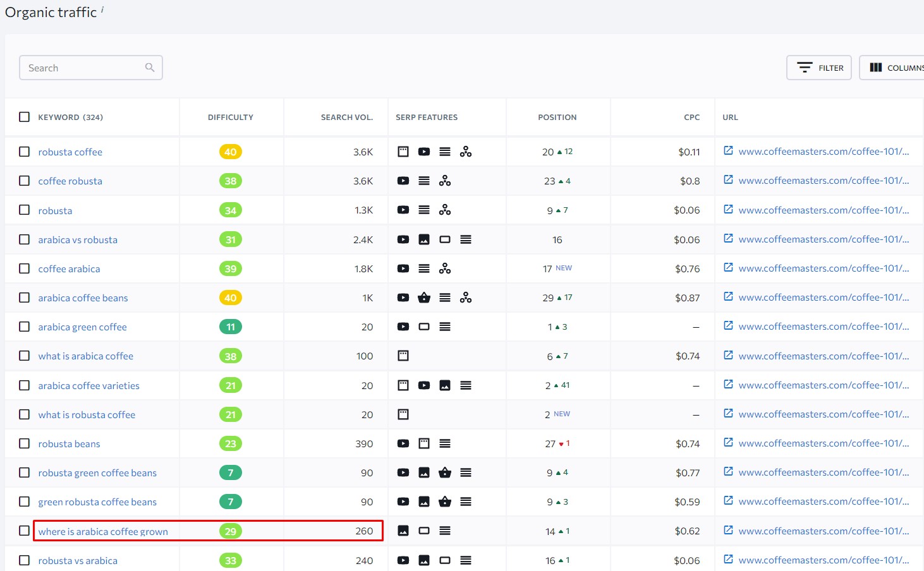Click shopping basket icon in robusta green coffee beans row
This screenshot has height=571, width=924.
coord(445,472)
